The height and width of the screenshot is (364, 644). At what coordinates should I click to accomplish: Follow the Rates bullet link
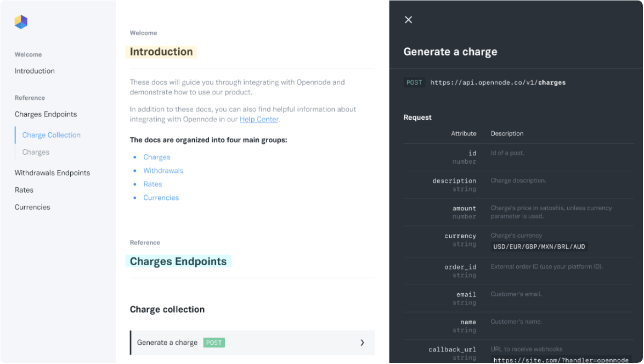tap(152, 184)
